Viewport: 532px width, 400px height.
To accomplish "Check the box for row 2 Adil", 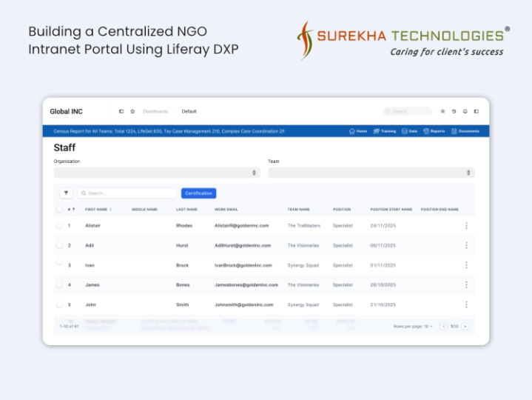I will pyautogui.click(x=59, y=245).
